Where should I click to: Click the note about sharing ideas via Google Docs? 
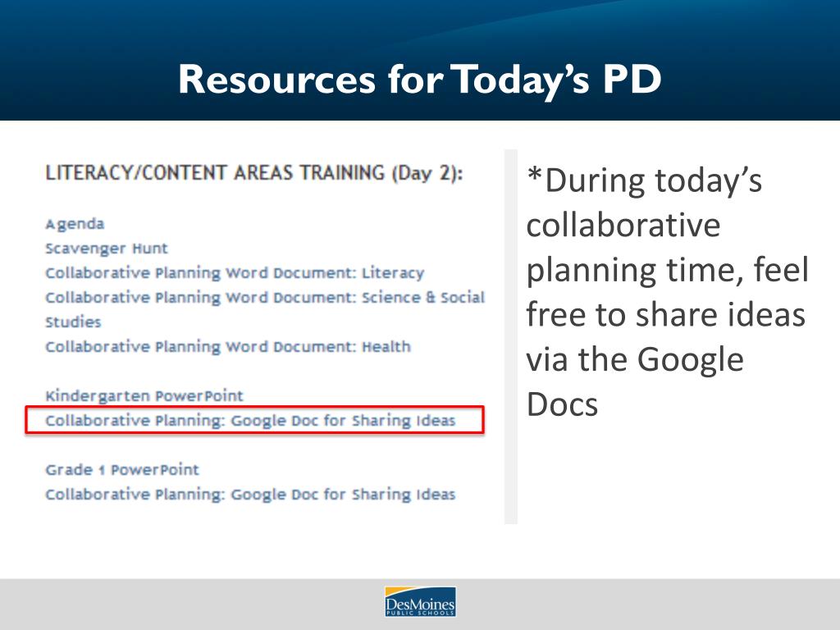(x=668, y=292)
